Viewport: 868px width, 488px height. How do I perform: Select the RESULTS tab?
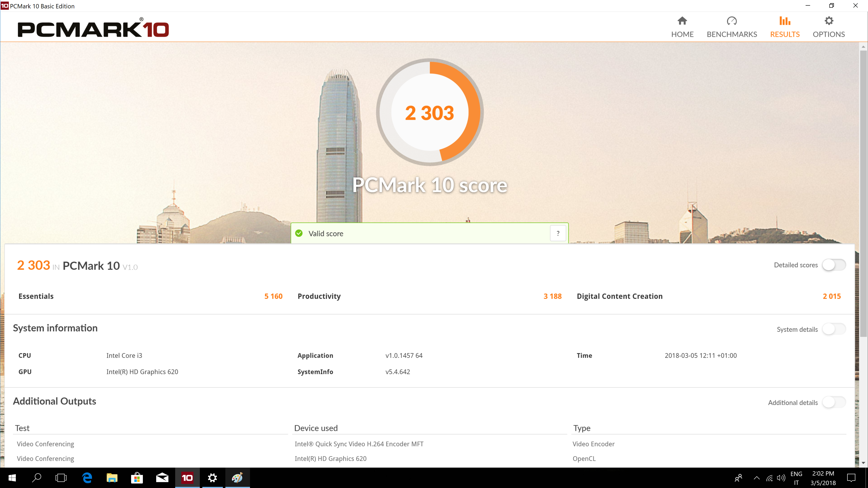click(784, 27)
